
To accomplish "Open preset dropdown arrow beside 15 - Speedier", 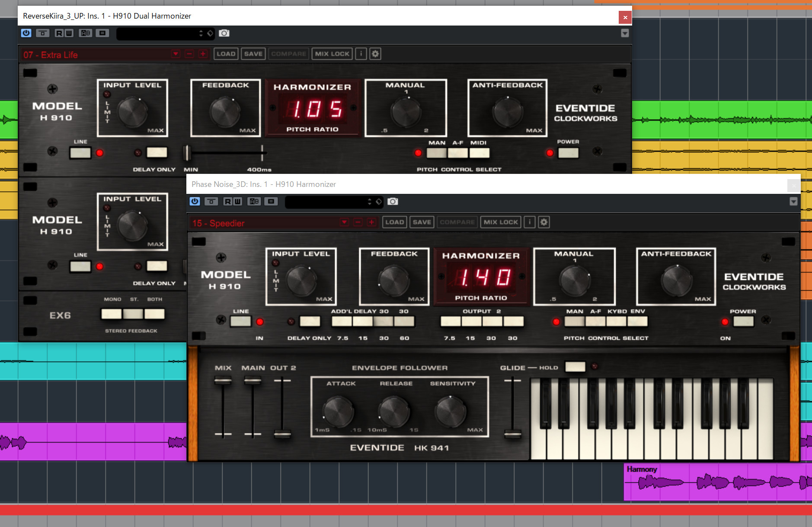I will (345, 222).
